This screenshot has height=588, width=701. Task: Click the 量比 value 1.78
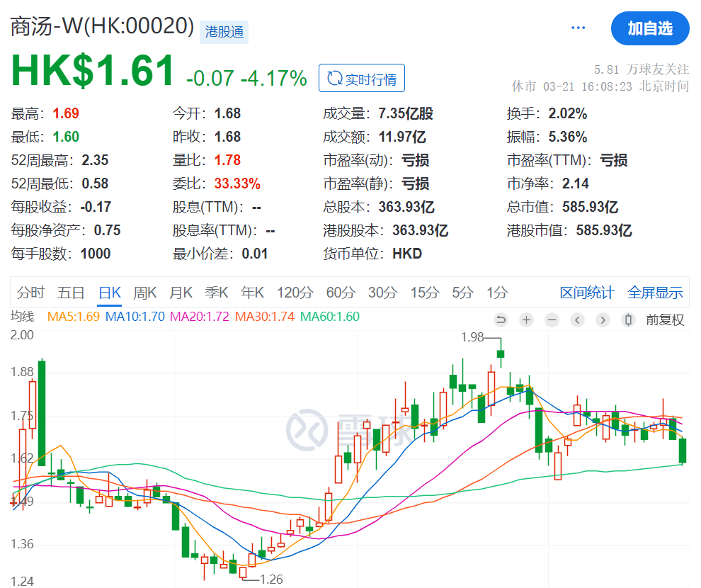pos(227,160)
